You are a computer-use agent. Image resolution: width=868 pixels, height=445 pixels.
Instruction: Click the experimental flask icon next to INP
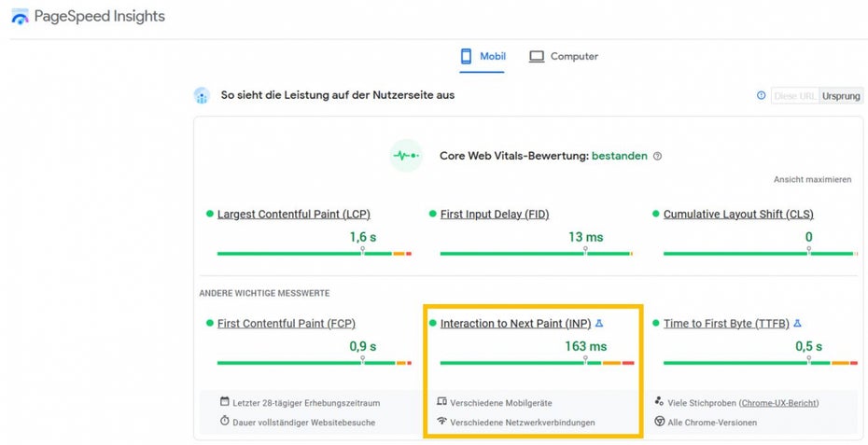pos(599,324)
